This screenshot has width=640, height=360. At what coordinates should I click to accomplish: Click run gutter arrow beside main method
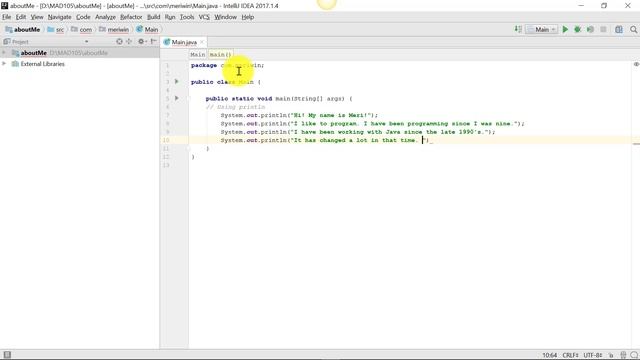click(x=177, y=98)
